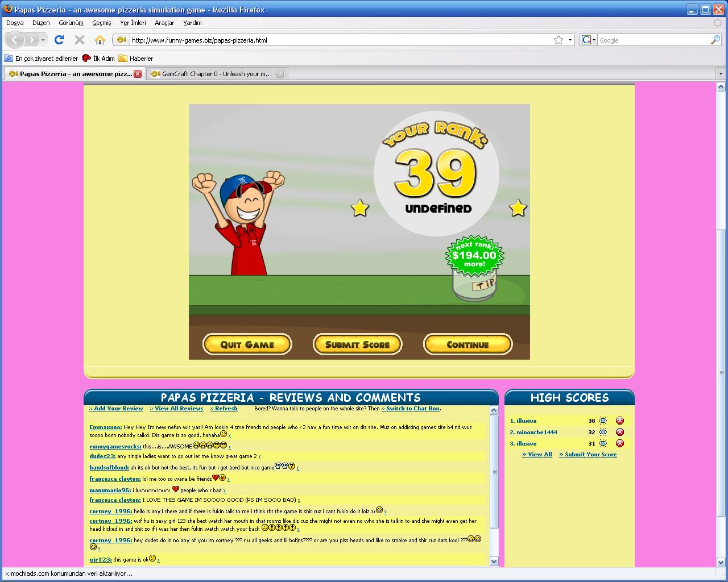Click the red X beside score 31
The height and width of the screenshot is (582, 728).
pyautogui.click(x=620, y=443)
